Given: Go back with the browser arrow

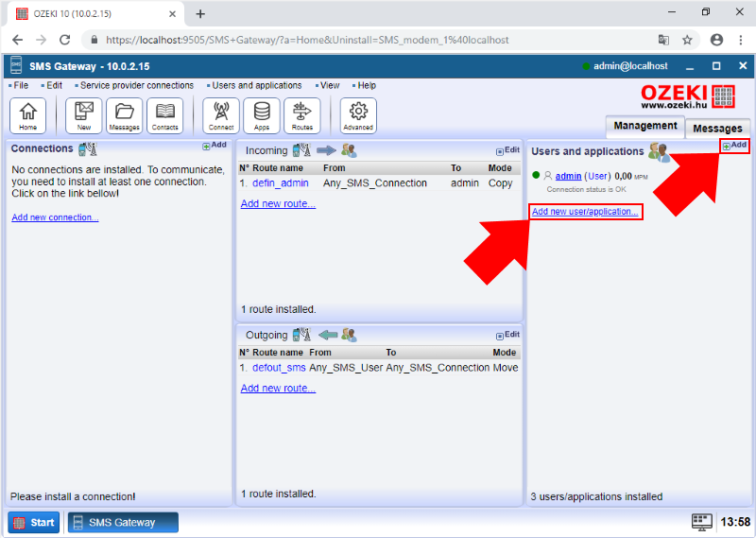Looking at the screenshot, I should [x=17, y=40].
